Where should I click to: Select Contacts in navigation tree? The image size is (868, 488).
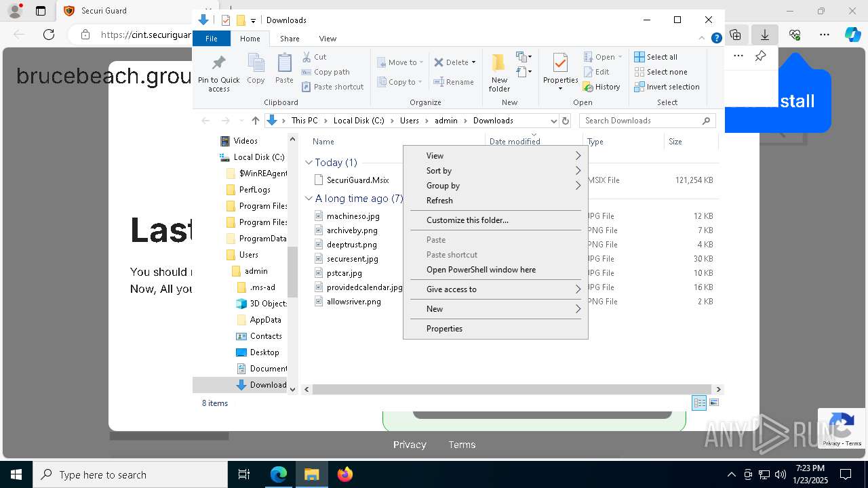[259, 336]
